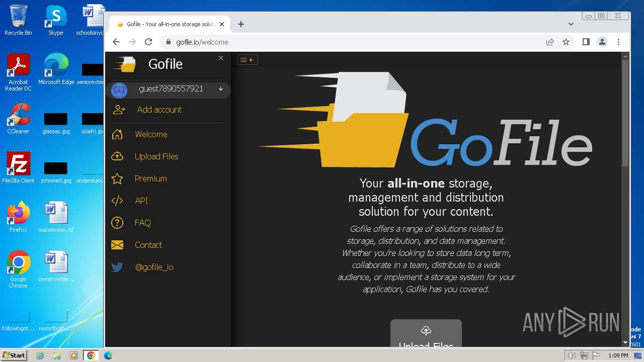This screenshot has width=644, height=362.
Task: Click the 1:09 PM taskbar clock
Action: point(618,355)
